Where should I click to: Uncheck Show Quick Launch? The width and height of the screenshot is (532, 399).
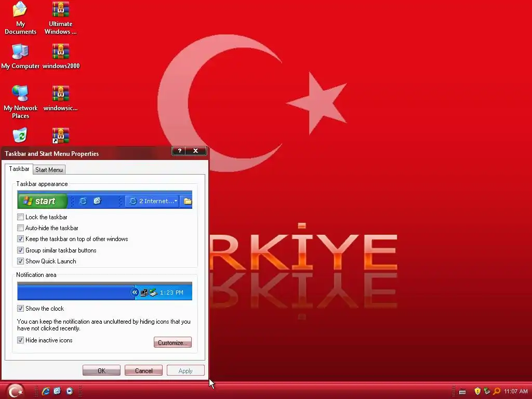point(20,261)
